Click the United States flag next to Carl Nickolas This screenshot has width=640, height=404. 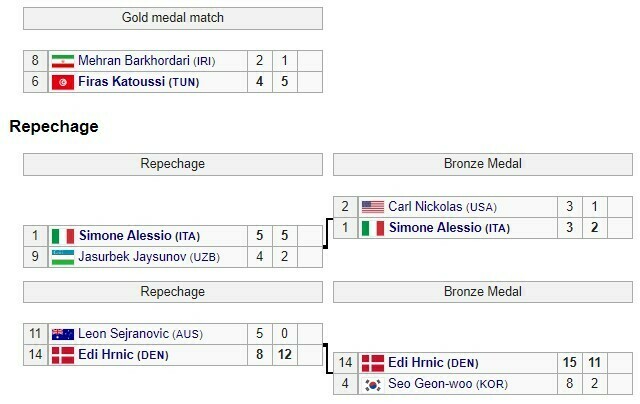[372, 207]
